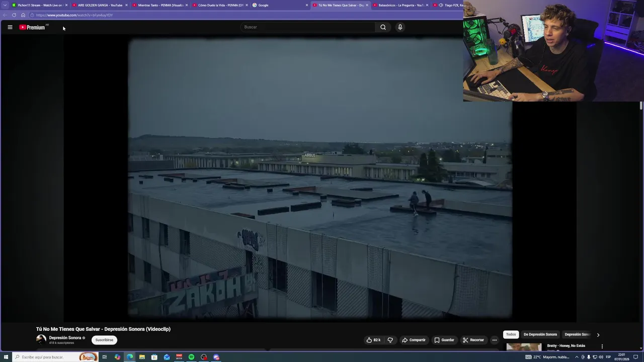Open Bratty - Honey, No Estás thumbnail
The image size is (644, 362).
click(524, 347)
